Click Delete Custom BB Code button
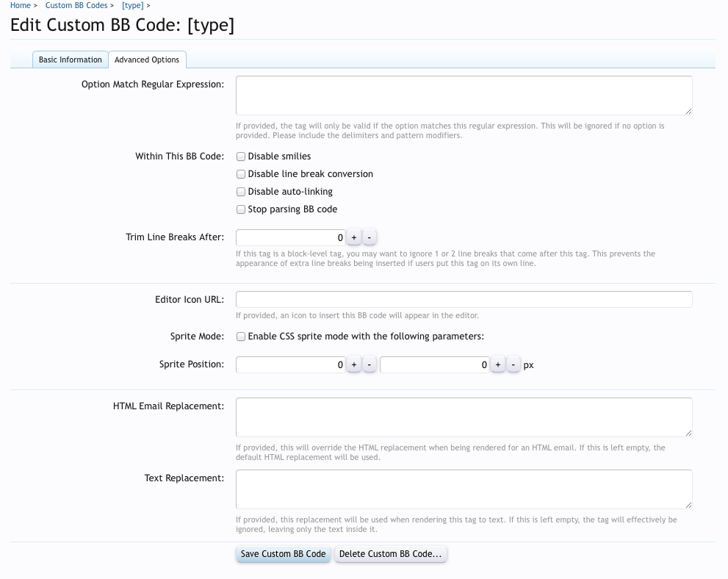Viewport: 728px width, 579px height. tap(390, 554)
